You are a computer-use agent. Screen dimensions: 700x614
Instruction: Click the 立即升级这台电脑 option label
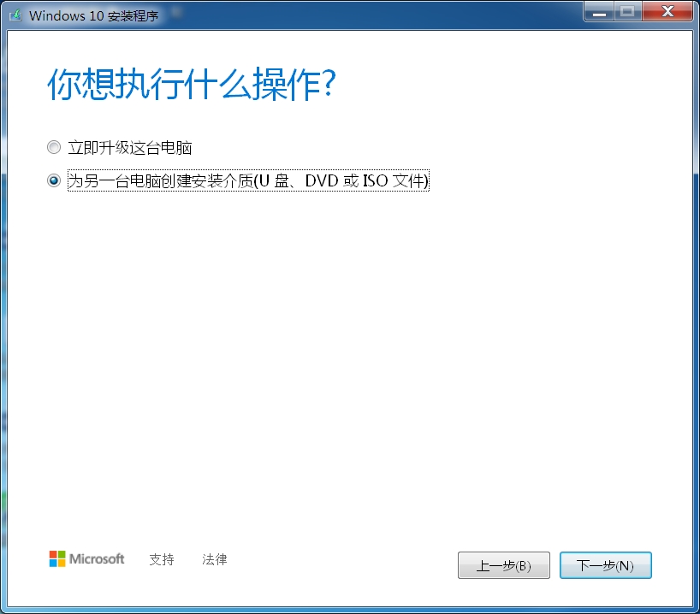click(130, 148)
